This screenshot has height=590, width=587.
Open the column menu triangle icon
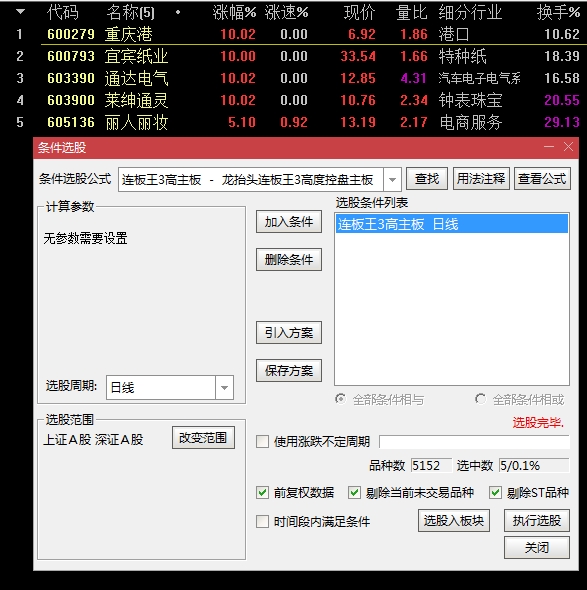click(x=21, y=12)
